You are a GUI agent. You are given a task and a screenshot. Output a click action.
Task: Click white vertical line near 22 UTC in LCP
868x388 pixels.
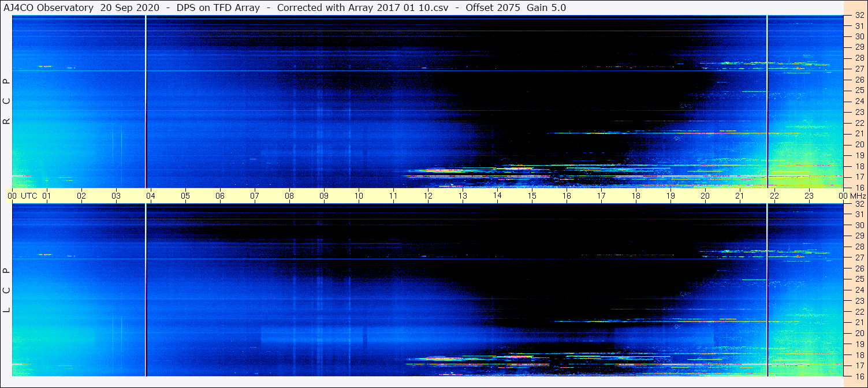click(x=767, y=289)
